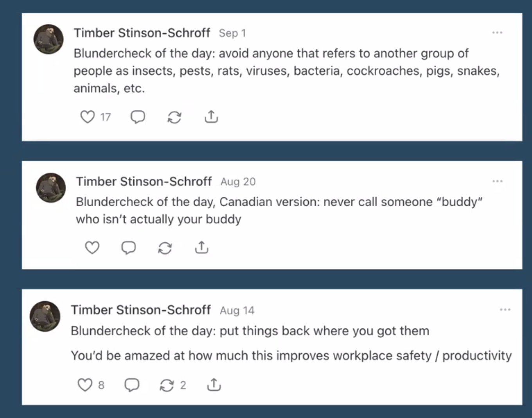Expand the Aug 20 post options menu
The width and height of the screenshot is (532, 418).
pos(498,181)
